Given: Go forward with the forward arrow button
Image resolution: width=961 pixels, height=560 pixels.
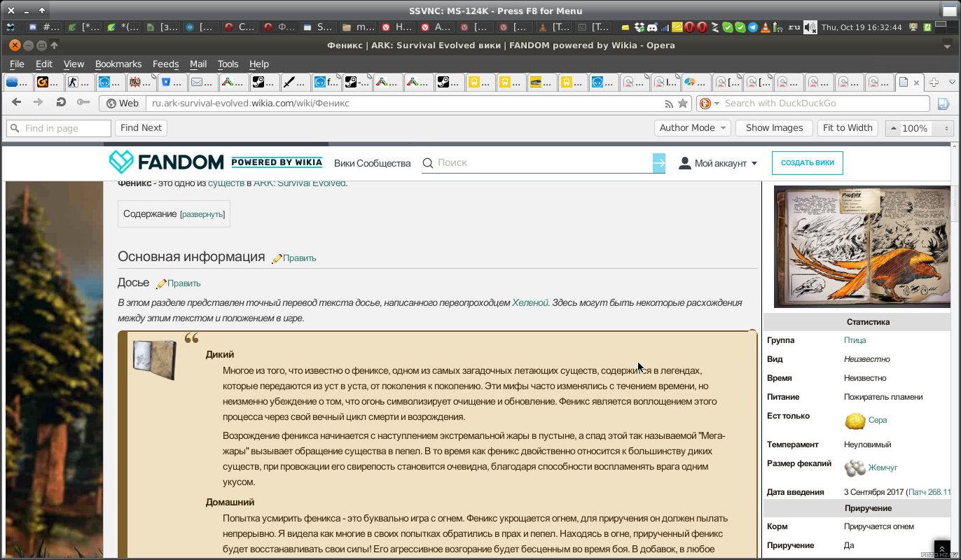Looking at the screenshot, I should pos(38,103).
